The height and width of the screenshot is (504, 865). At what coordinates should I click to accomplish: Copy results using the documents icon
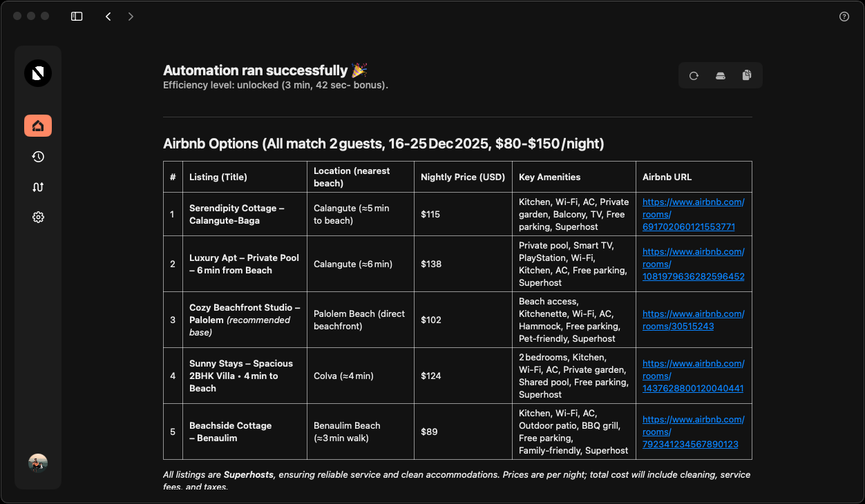point(747,76)
